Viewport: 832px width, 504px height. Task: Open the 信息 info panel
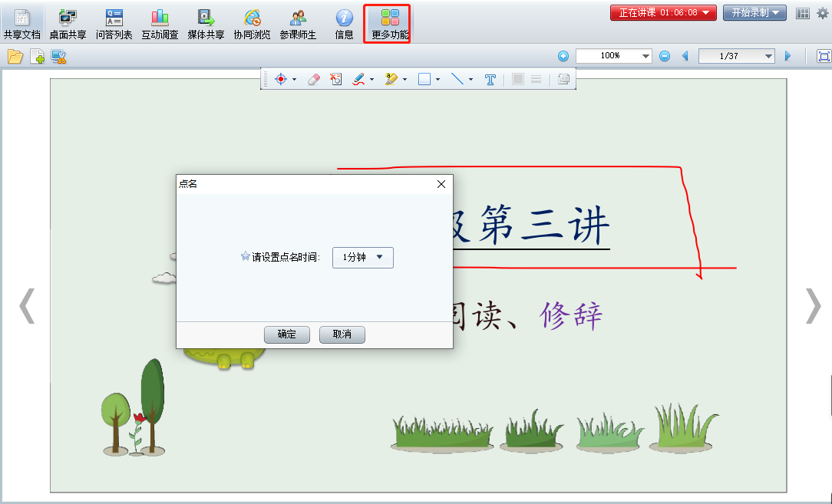pyautogui.click(x=344, y=24)
